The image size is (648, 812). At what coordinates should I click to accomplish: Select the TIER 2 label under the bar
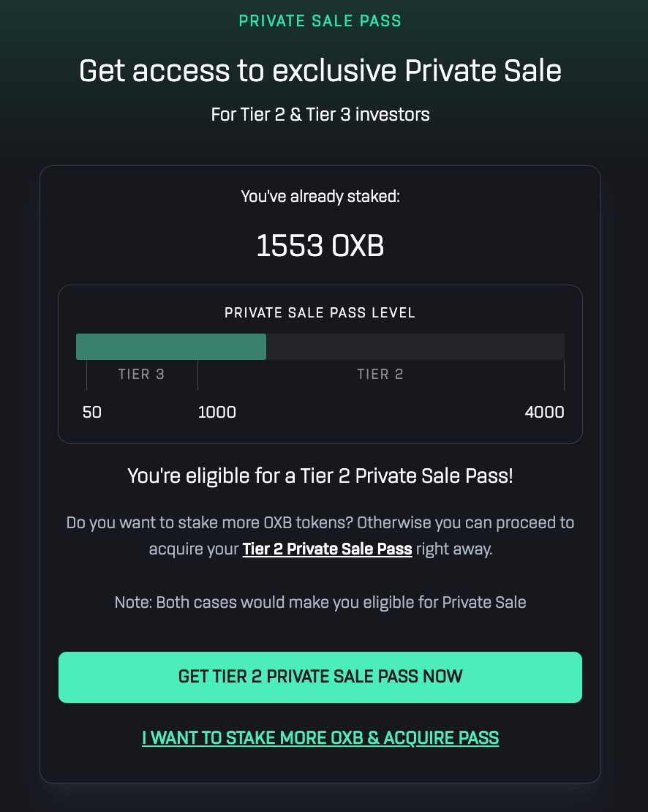pos(380,375)
